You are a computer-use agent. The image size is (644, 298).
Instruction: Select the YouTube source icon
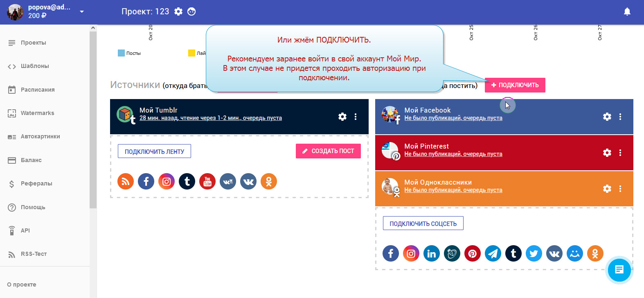coord(207,181)
